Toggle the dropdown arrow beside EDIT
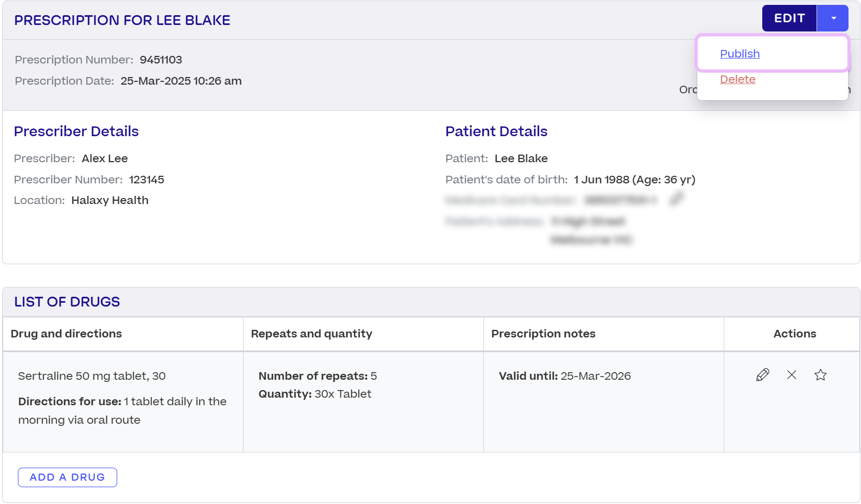This screenshot has width=861, height=504. click(x=833, y=18)
